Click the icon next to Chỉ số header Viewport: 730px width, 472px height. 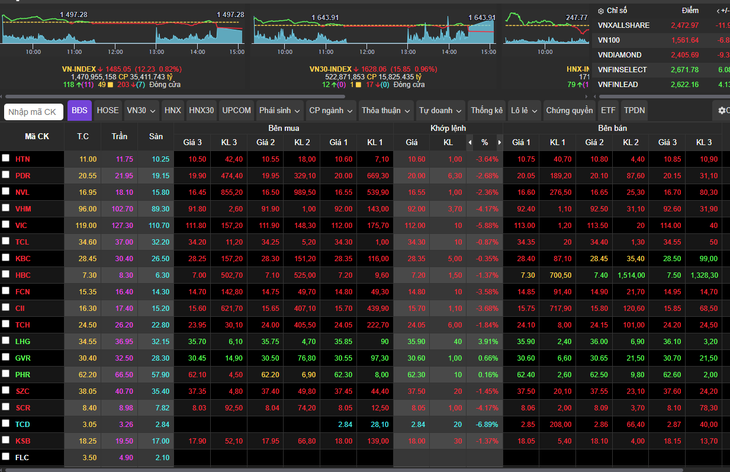pos(601,11)
